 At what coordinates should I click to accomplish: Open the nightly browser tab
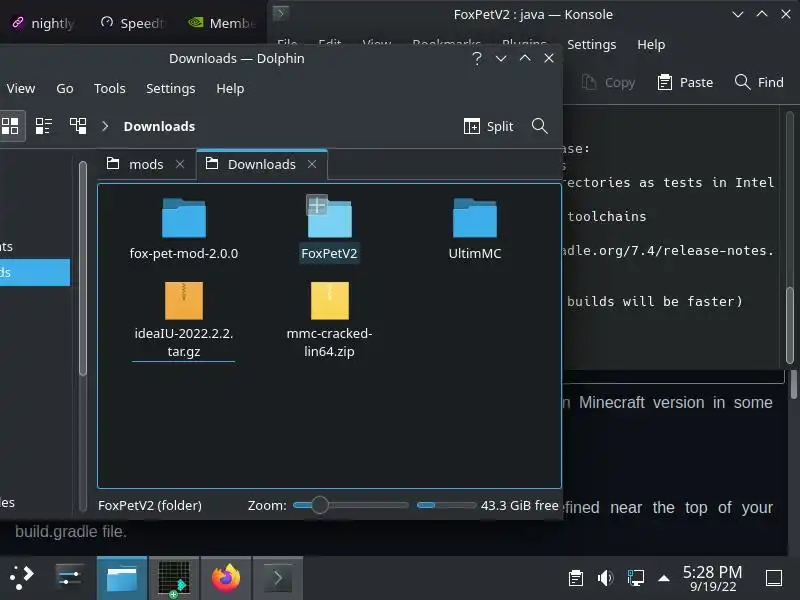click(x=43, y=23)
